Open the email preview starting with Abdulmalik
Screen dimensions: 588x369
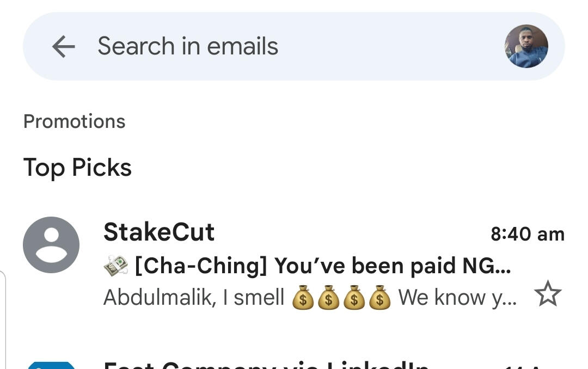pyautogui.click(x=193, y=298)
